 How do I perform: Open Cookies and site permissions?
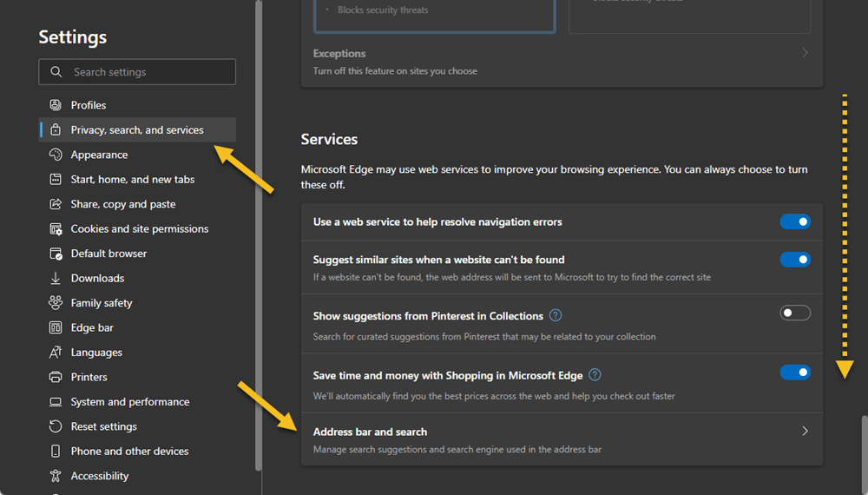(x=137, y=228)
